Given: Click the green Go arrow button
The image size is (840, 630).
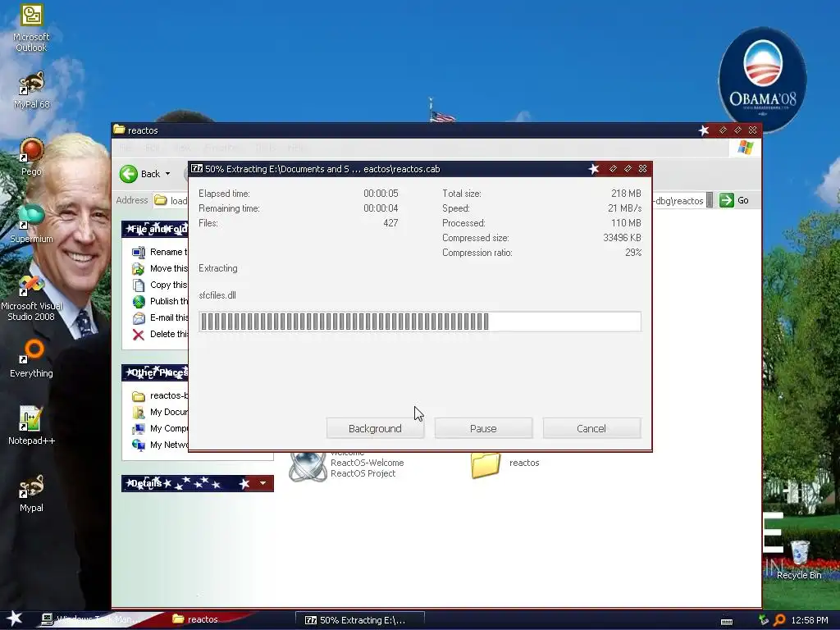Looking at the screenshot, I should (x=727, y=200).
